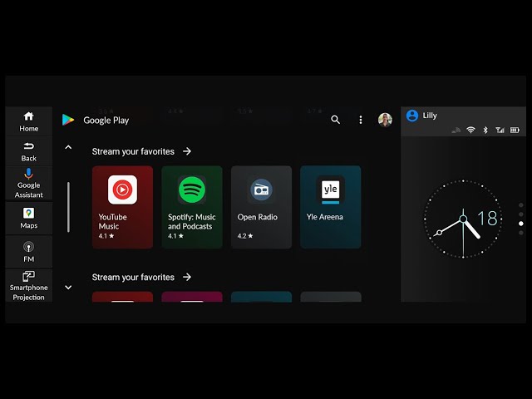Viewport: 532px width, 399px height.
Task: Go to the Home screen
Action: [x=29, y=121]
